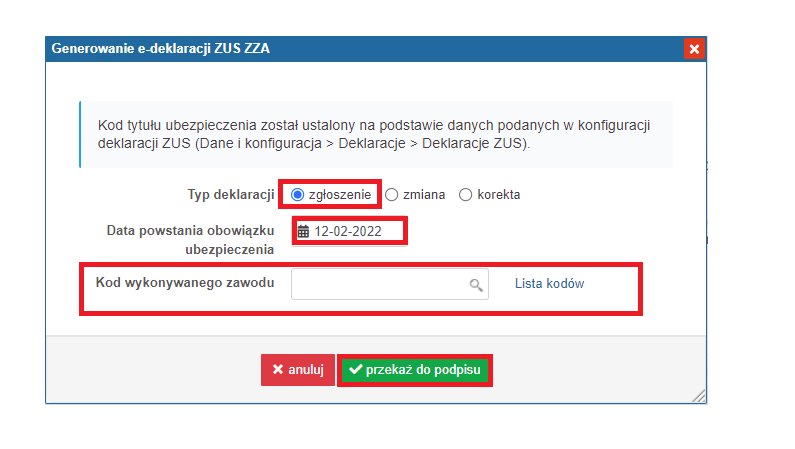Choose the zmiana declaration type
The image size is (795, 449).
point(392,194)
